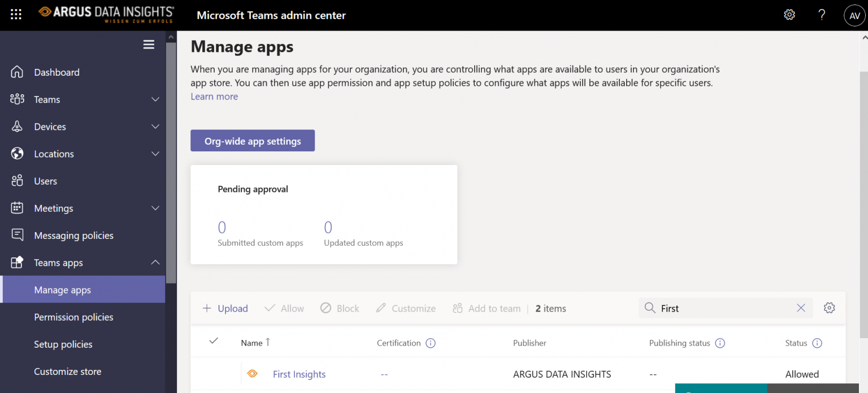Click the search field containing First

click(726, 308)
